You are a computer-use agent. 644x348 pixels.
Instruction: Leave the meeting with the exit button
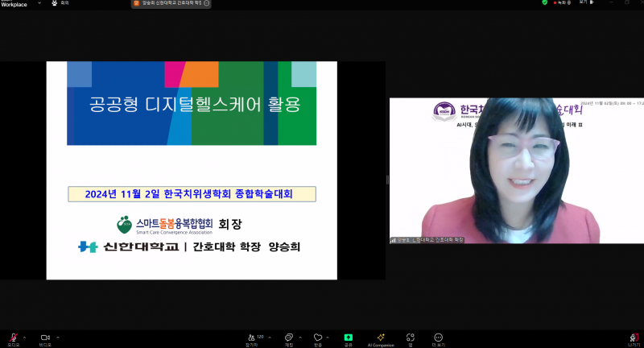pos(633,338)
